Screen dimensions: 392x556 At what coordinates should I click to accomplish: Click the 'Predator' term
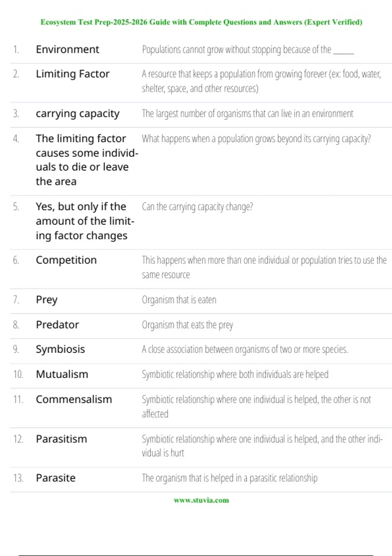click(x=57, y=325)
